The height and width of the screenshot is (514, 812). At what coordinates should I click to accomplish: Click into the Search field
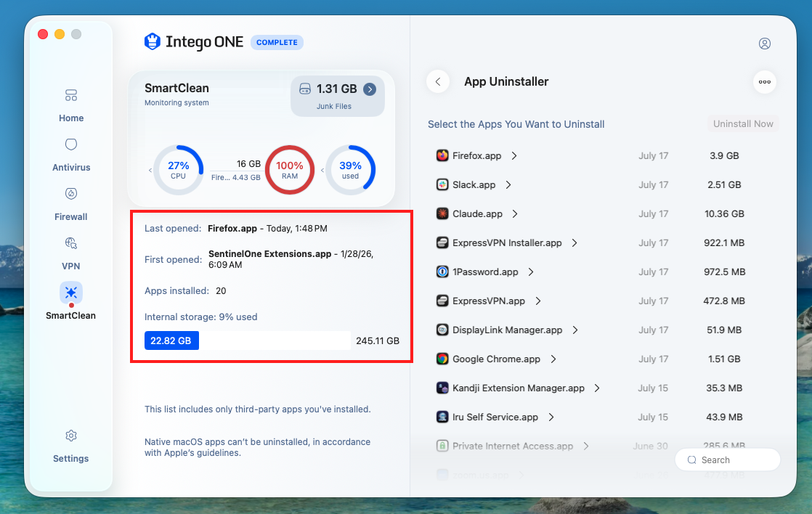[728, 460]
